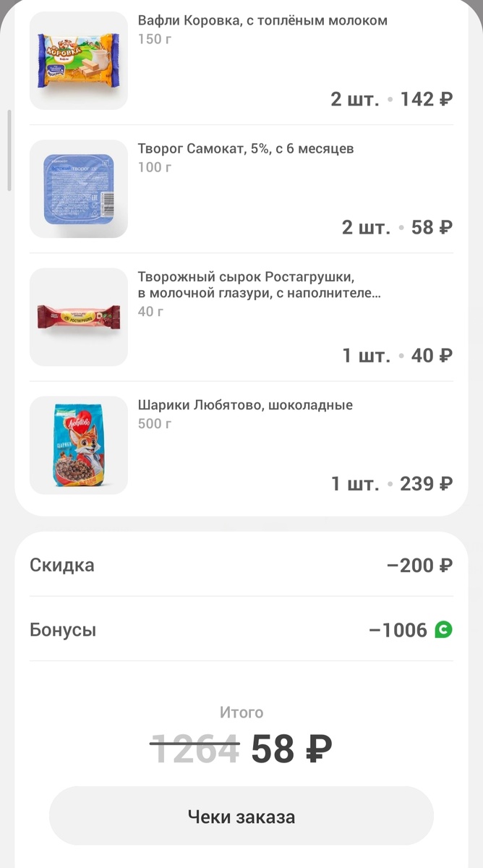Tap the Скидка −200 ₽ row
Screen dimensions: 483x868
[241, 565]
